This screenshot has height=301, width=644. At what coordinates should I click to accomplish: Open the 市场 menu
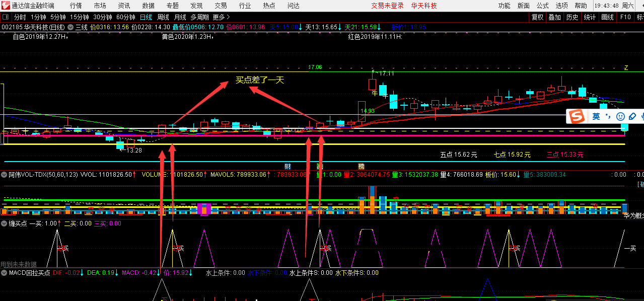(x=100, y=6)
